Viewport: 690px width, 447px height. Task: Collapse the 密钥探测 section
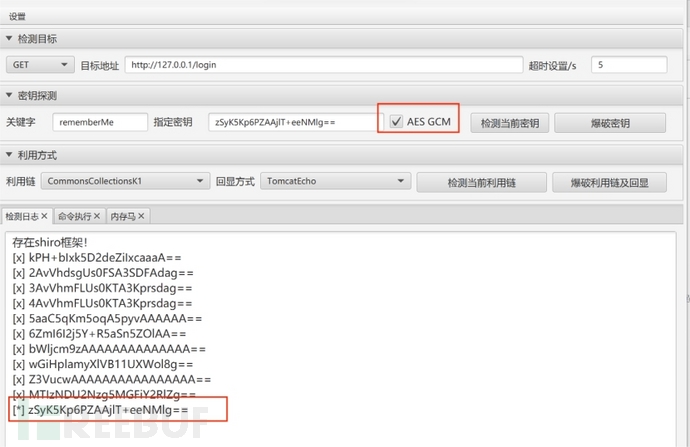[9, 95]
